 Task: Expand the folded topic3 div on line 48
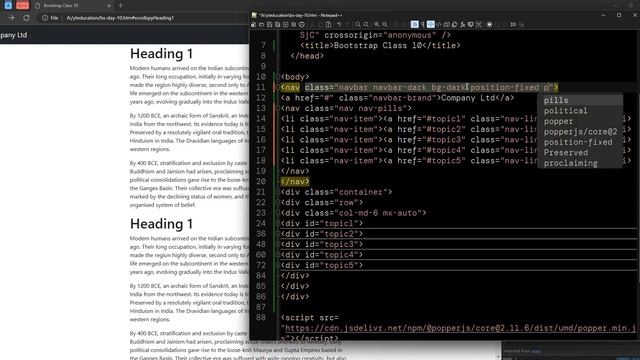(x=278, y=244)
